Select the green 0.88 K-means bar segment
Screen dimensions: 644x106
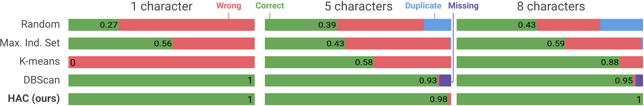538,62
